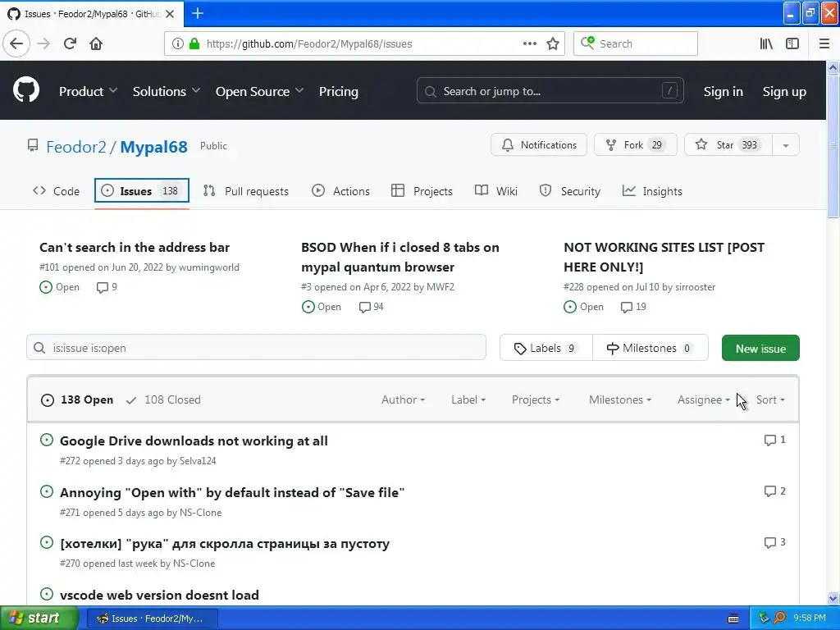
Task: Star the Mypal68 repository
Action: [728, 145]
